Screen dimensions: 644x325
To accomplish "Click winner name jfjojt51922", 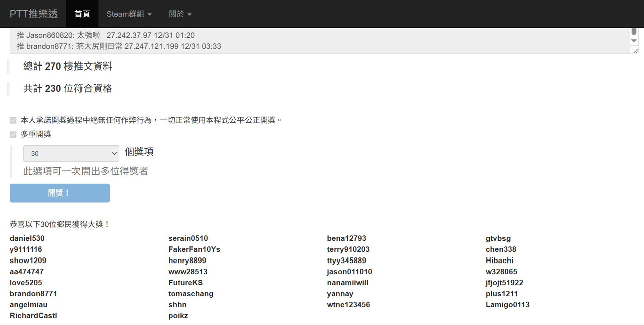I will click(x=504, y=283).
